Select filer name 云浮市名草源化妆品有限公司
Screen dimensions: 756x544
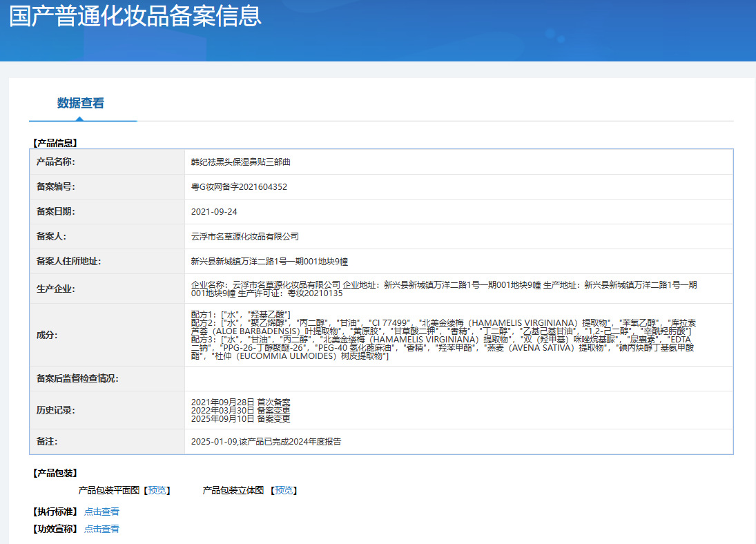(245, 236)
